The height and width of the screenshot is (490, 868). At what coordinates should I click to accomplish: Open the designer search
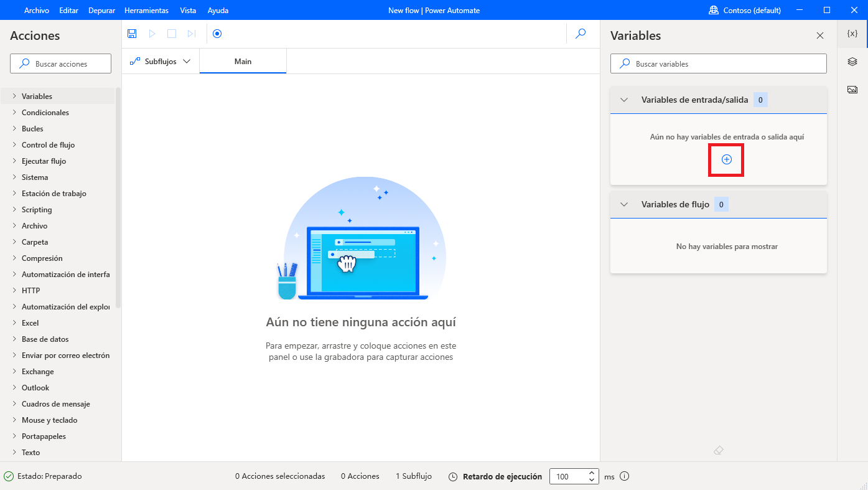pos(581,34)
